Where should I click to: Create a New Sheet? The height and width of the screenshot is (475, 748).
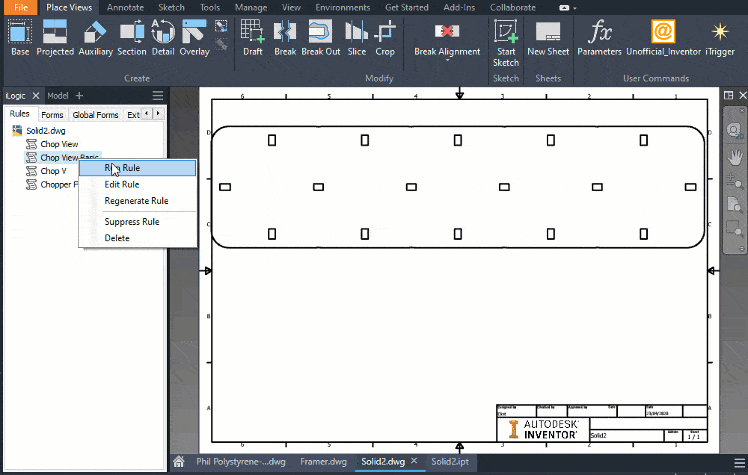(547, 38)
